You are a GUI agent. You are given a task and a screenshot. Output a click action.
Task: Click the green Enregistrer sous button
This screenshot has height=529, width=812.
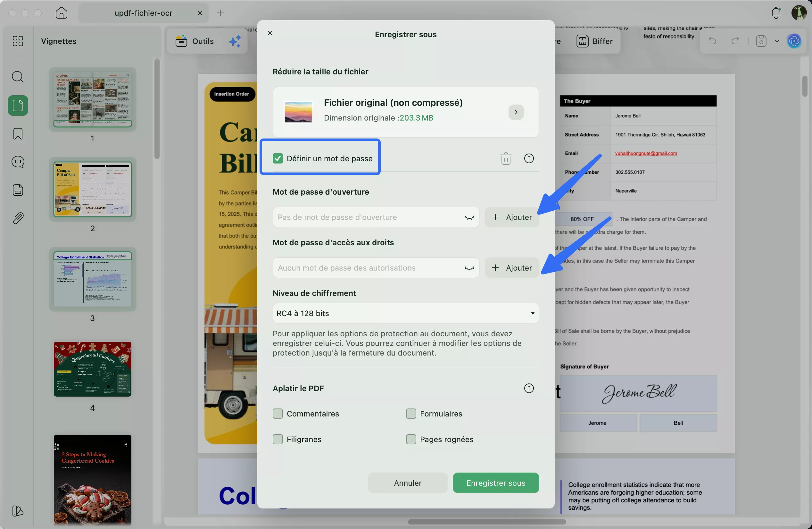click(495, 483)
